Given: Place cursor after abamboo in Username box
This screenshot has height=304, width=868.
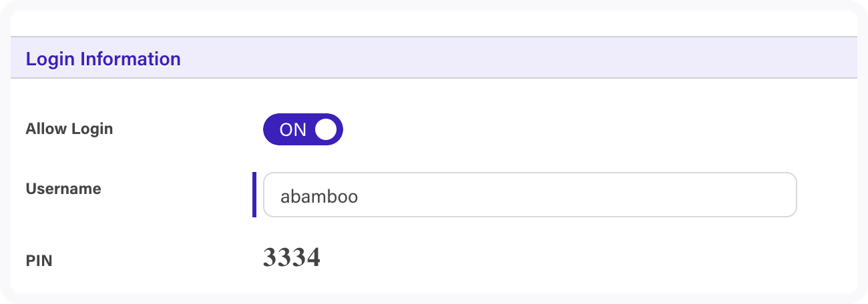Looking at the screenshot, I should 361,197.
